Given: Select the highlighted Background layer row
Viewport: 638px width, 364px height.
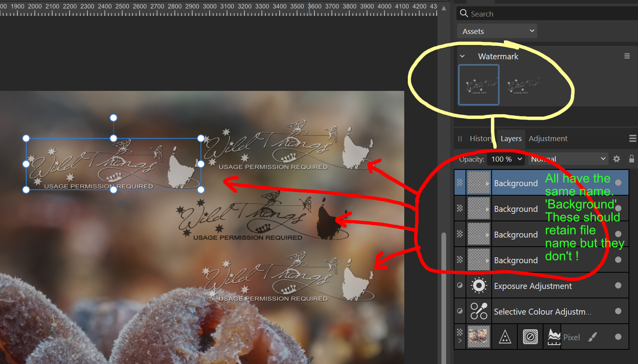Looking at the screenshot, I should 541,183.
